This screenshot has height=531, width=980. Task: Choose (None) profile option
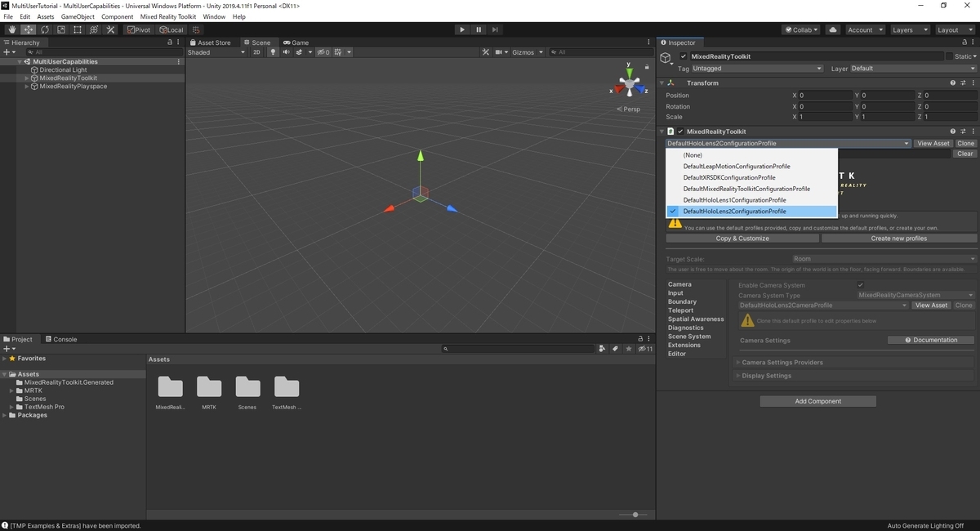coord(752,154)
